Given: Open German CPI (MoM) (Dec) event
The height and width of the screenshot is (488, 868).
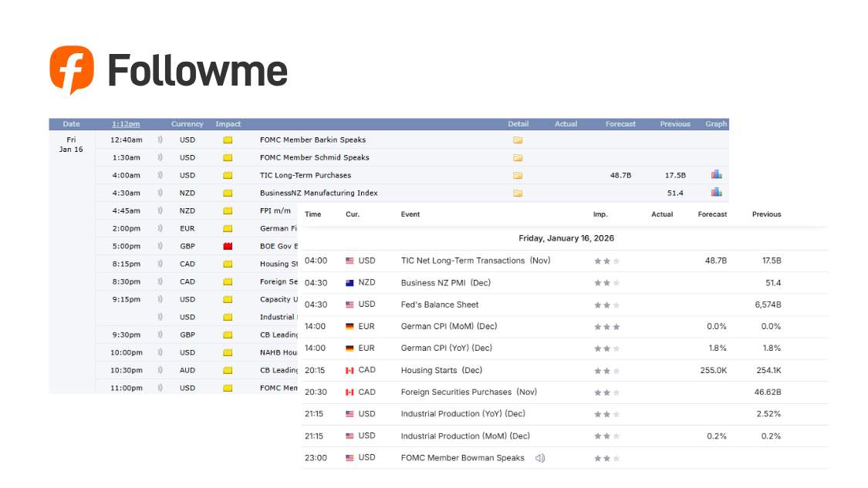Looking at the screenshot, I should point(449,326).
